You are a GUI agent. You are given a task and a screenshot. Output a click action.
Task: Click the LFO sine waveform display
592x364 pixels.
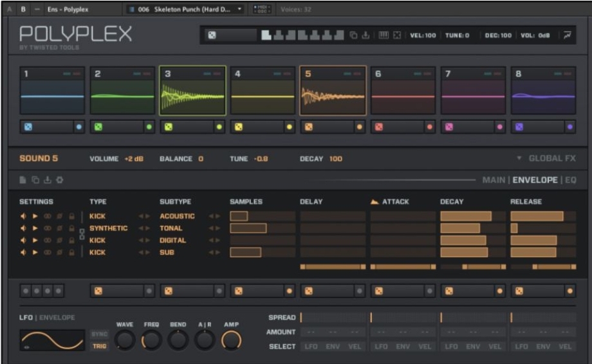click(52, 340)
